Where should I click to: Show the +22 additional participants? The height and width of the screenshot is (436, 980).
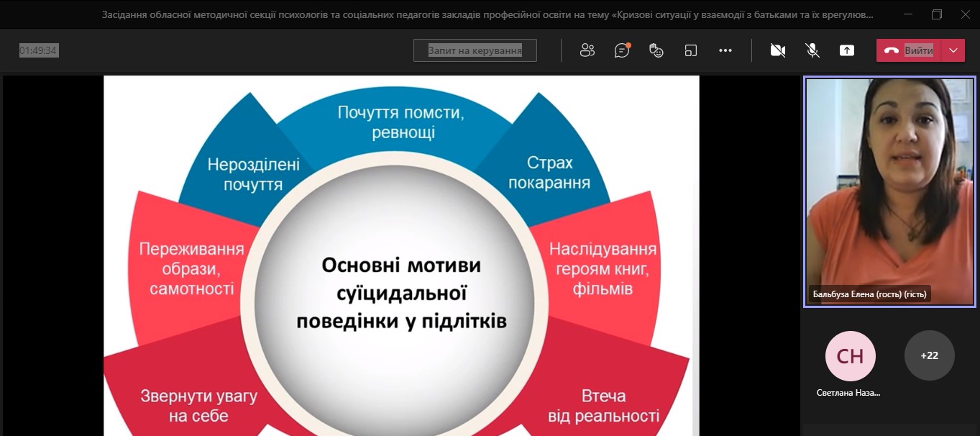pos(929,355)
